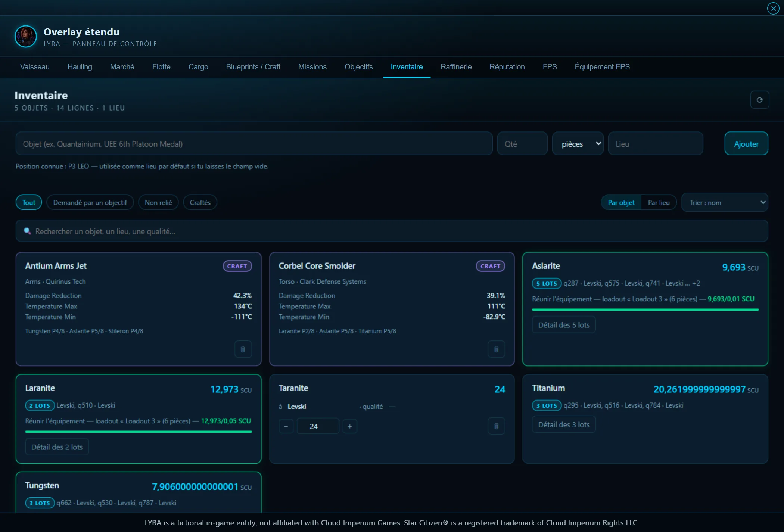784x532 pixels.
Task: Click the Taranite quantity field showing 24
Action: 318,426
